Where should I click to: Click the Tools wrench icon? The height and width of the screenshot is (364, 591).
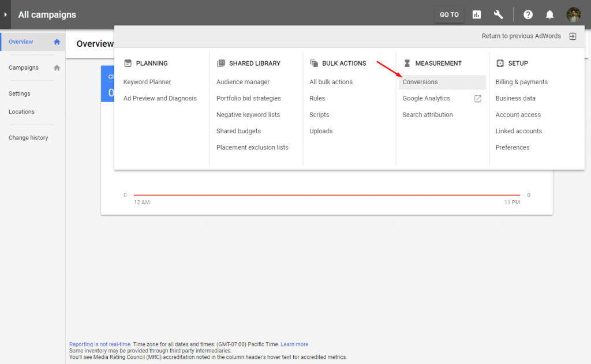[x=498, y=14]
